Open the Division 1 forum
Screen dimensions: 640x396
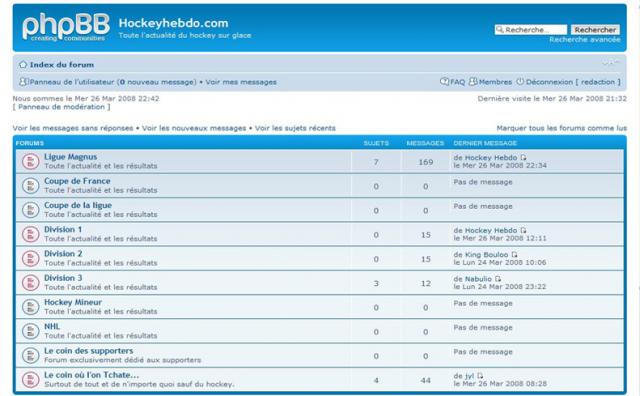[x=63, y=229]
